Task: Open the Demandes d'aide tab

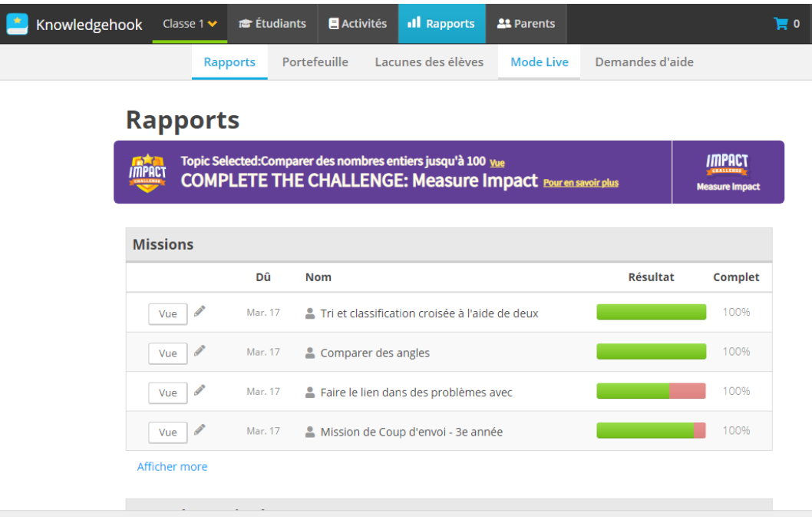Action: click(x=644, y=62)
